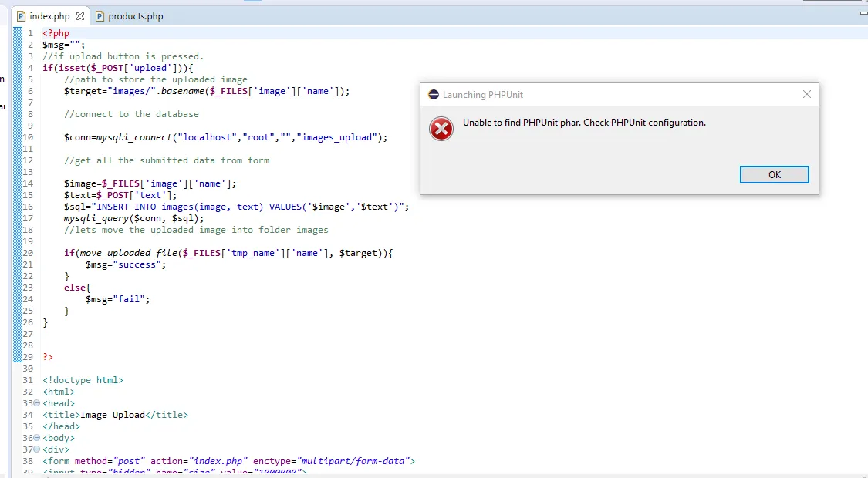Close the index.php tab via its X
Viewport: 868px width, 478px height.
pos(80,16)
